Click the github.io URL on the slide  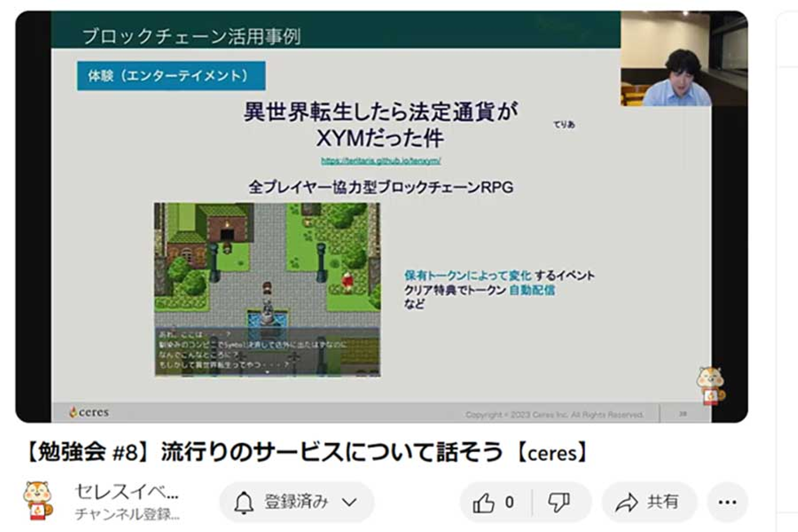coord(381,161)
